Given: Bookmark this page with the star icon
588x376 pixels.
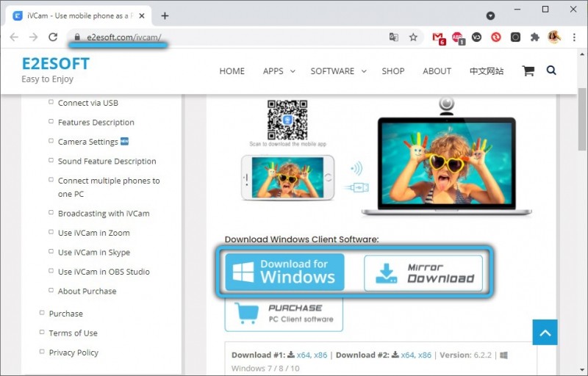Looking at the screenshot, I should click(413, 37).
